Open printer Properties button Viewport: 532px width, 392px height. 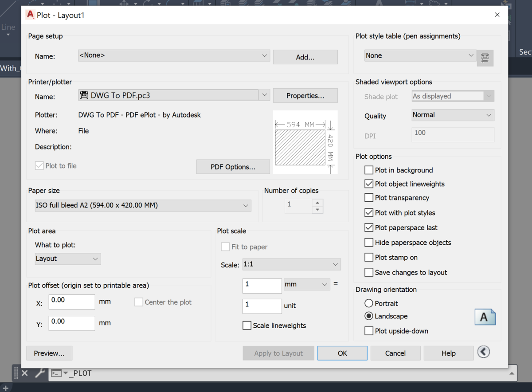pos(305,96)
